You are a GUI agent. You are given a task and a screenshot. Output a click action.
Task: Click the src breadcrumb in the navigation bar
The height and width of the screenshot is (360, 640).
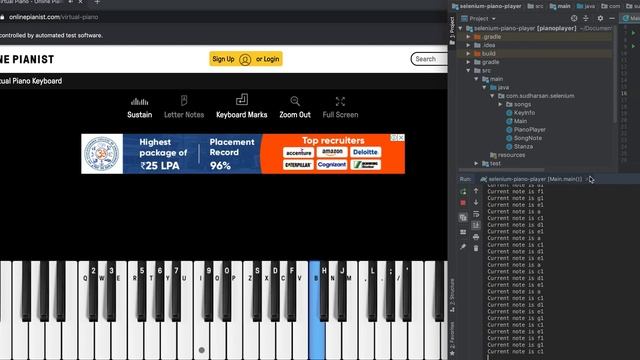[535, 6]
